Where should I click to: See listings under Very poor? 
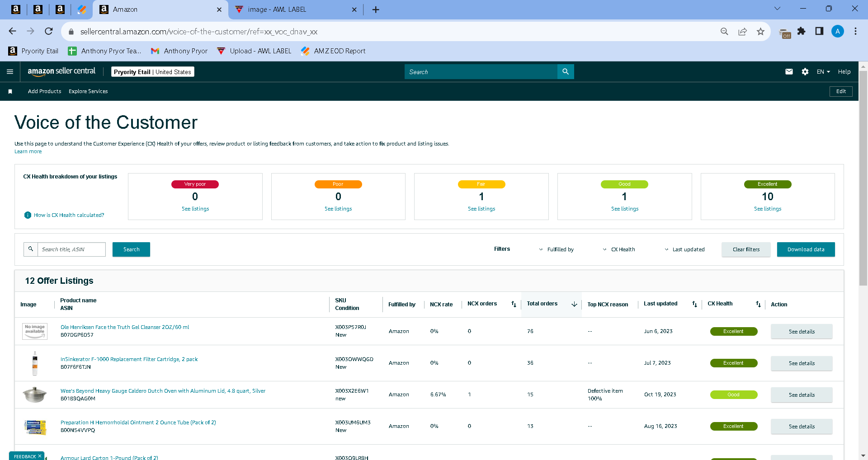pyautogui.click(x=195, y=209)
